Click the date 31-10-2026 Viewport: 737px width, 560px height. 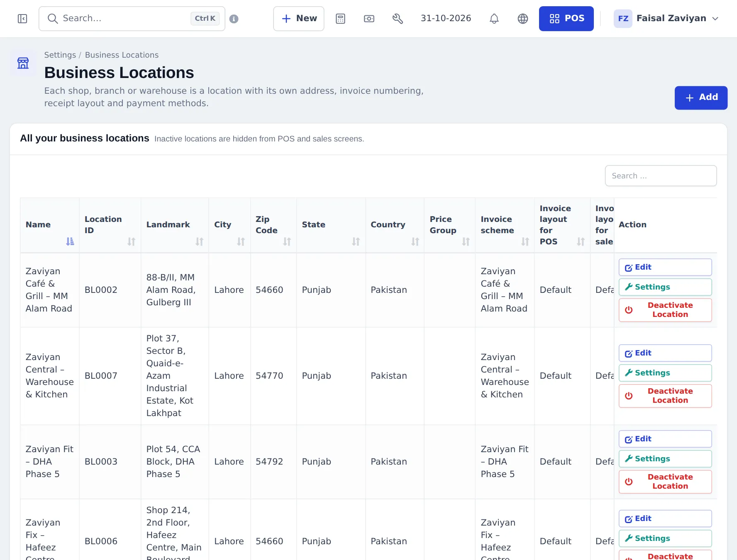(446, 18)
